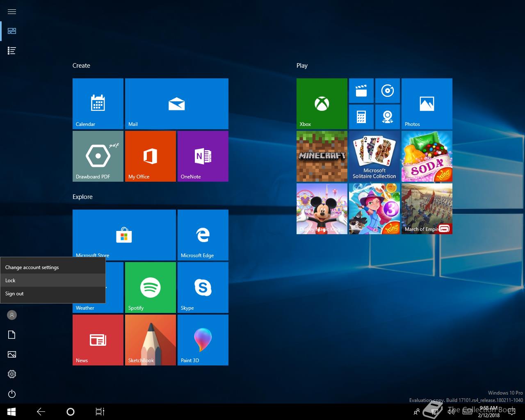Click the Create group heading
The image size is (525, 420).
click(81, 66)
